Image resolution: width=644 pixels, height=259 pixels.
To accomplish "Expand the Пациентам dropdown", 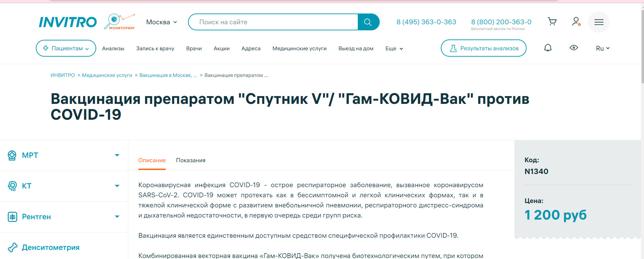I will point(66,48).
